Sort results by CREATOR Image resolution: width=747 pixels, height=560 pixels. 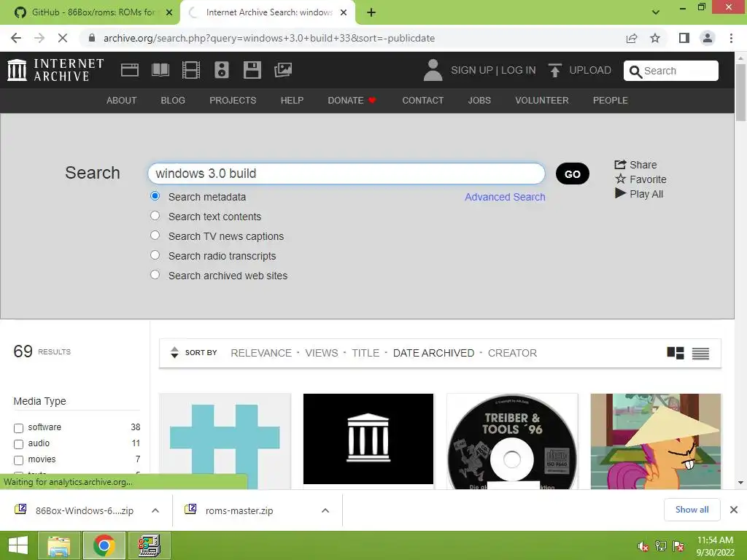tap(512, 353)
